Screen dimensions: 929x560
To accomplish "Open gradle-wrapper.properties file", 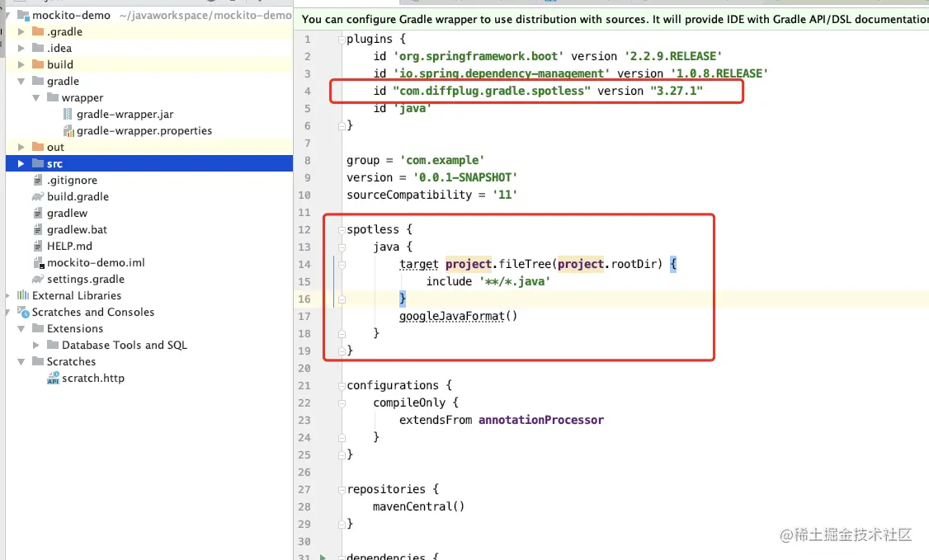I will [x=144, y=131].
